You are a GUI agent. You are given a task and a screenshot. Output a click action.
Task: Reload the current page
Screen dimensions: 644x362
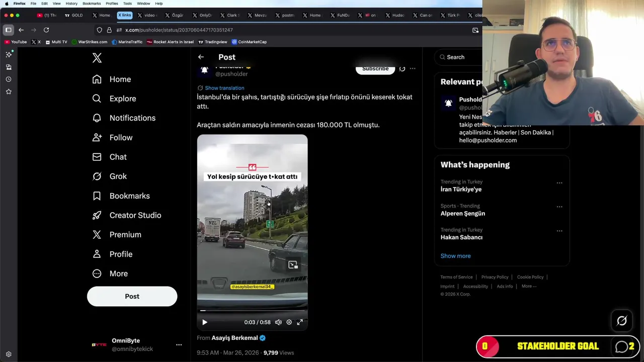click(46, 30)
